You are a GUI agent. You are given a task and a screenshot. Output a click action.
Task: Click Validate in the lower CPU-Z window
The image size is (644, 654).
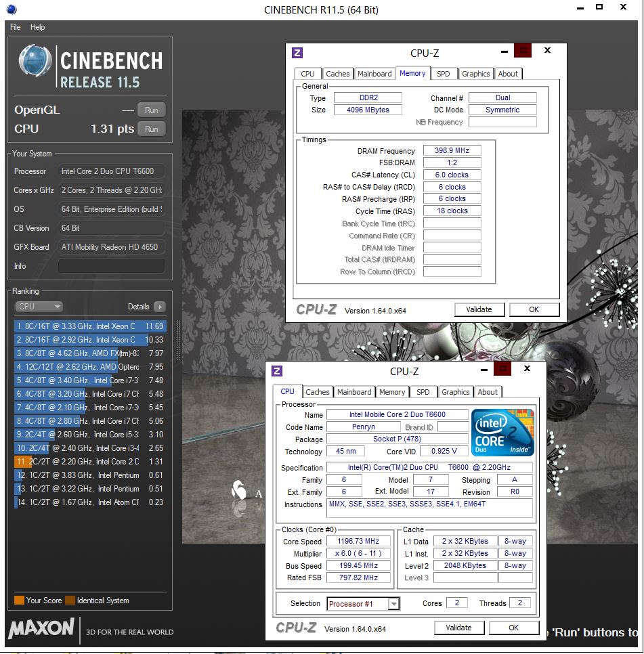point(458,628)
